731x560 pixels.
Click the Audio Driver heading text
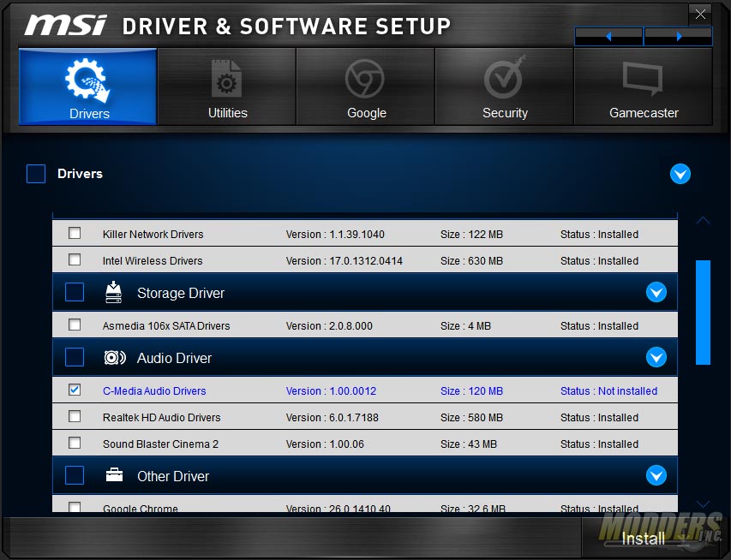174,358
